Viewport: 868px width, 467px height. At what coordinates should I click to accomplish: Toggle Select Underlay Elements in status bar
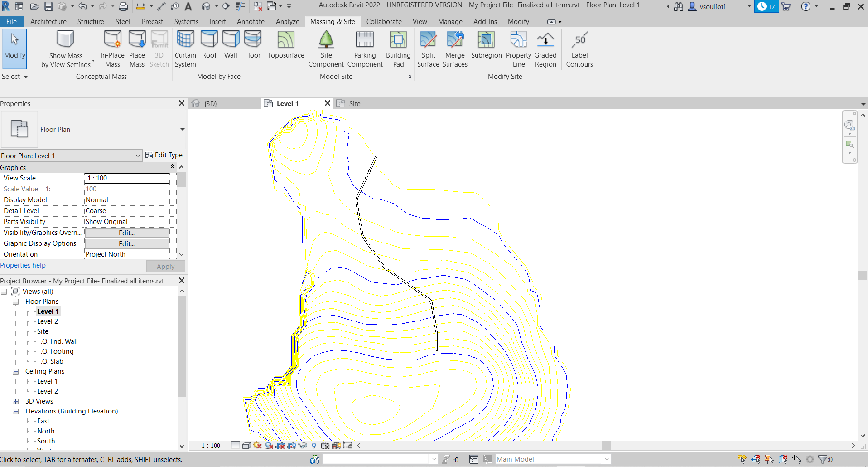point(756,459)
